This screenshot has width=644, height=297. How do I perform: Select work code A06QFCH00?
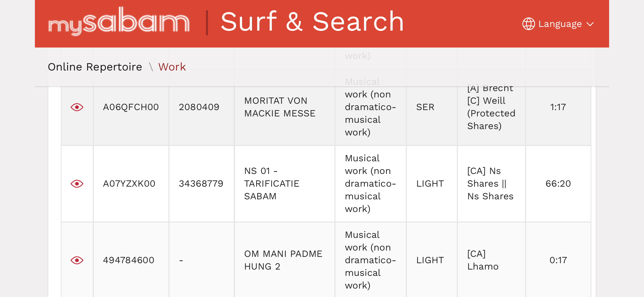click(131, 107)
